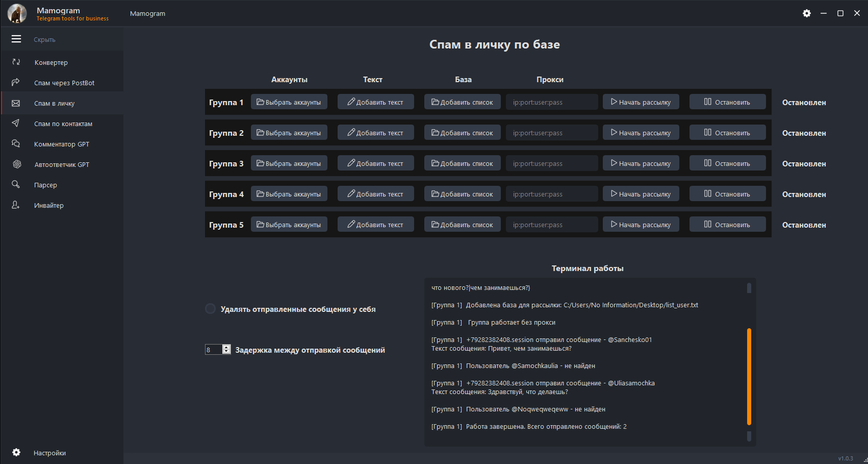The image size is (868, 464).
Task: Click the terminal's orange scrollbar
Action: pos(749,376)
